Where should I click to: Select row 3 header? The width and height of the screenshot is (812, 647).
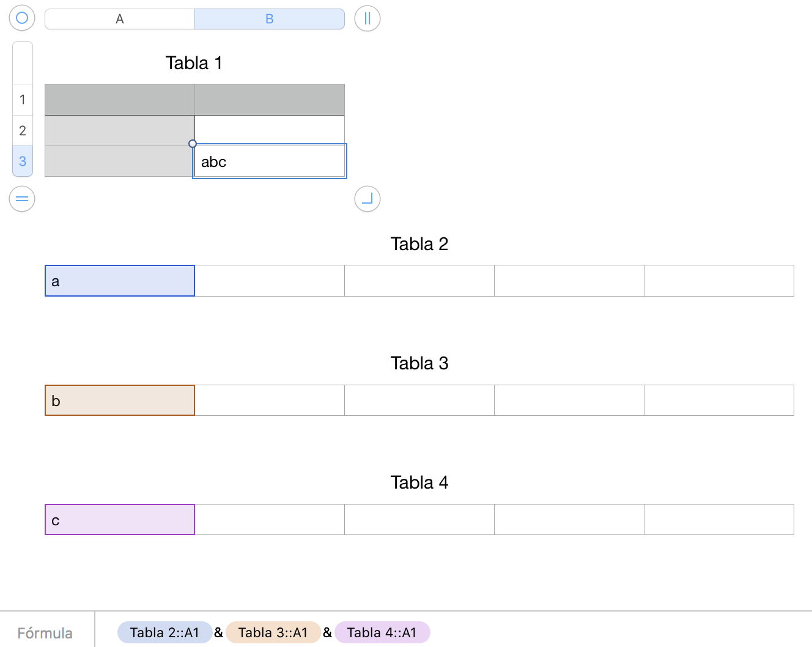point(23,161)
